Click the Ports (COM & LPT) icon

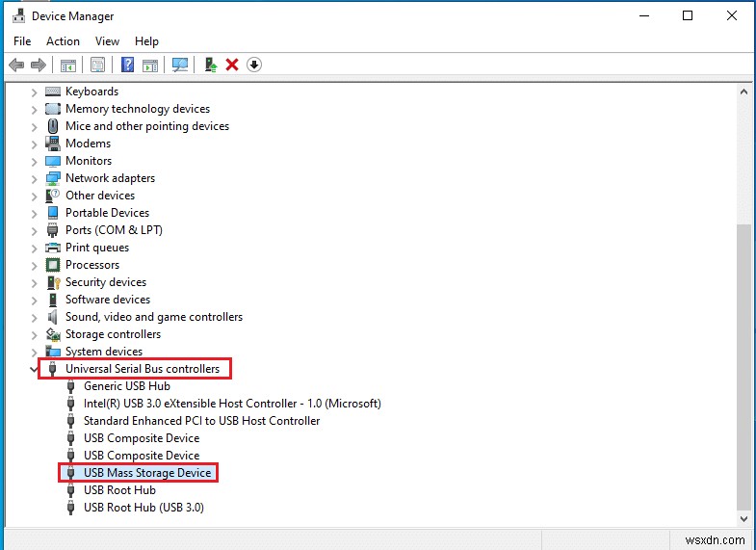click(x=53, y=230)
